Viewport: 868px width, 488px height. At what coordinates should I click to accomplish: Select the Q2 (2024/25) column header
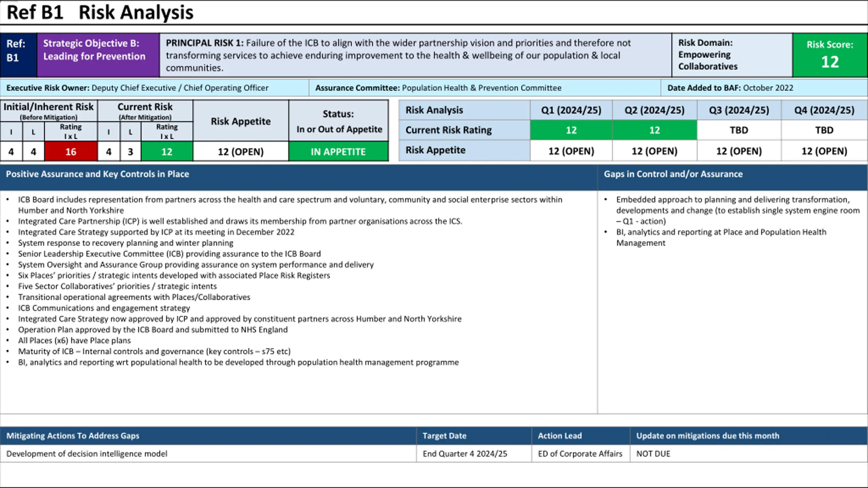tap(654, 110)
